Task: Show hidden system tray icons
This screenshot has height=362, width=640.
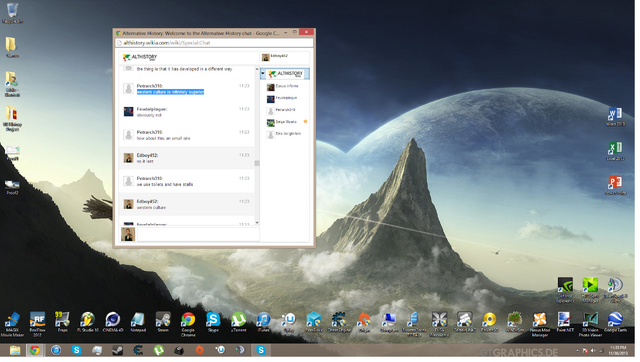Action: click(x=577, y=351)
